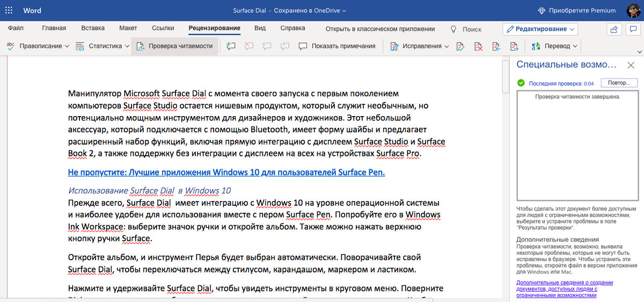Switch to the Главная tab
The height and width of the screenshot is (302, 644).
point(54,28)
